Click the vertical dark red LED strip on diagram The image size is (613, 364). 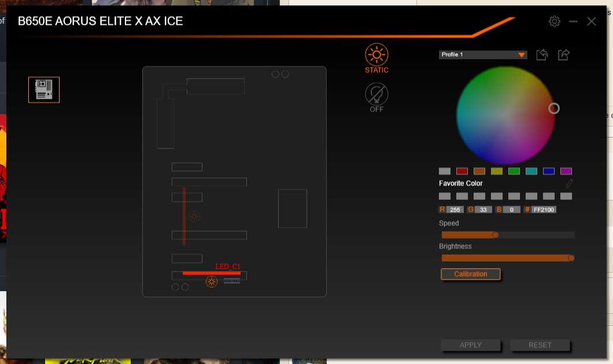(184, 216)
